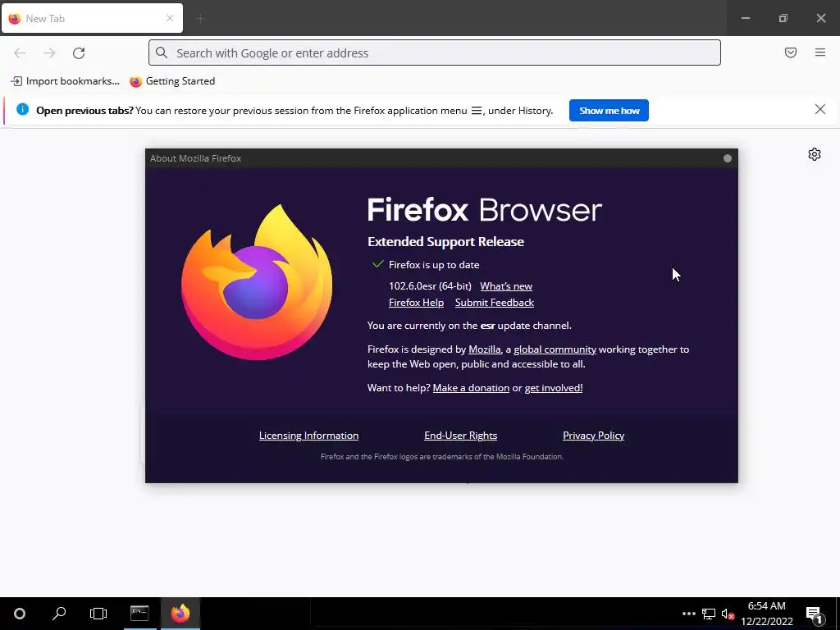Open the global community link

click(x=555, y=349)
